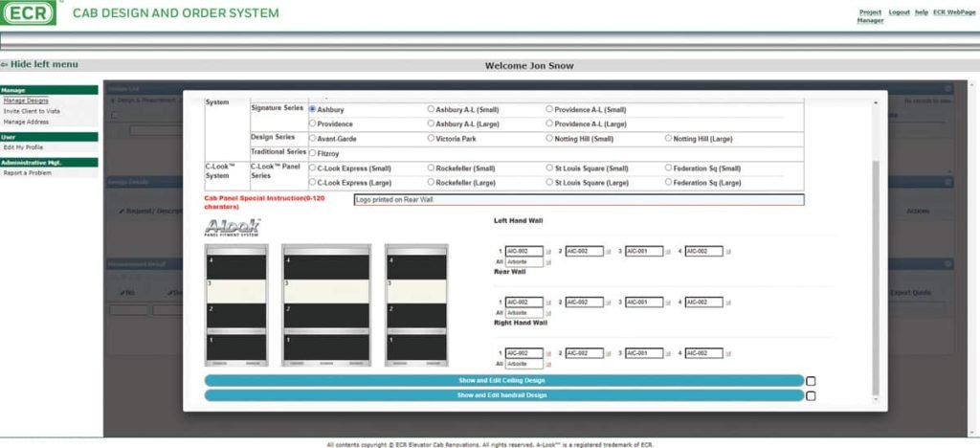Select Victoria Park design series option
The width and height of the screenshot is (980, 448).
[431, 138]
